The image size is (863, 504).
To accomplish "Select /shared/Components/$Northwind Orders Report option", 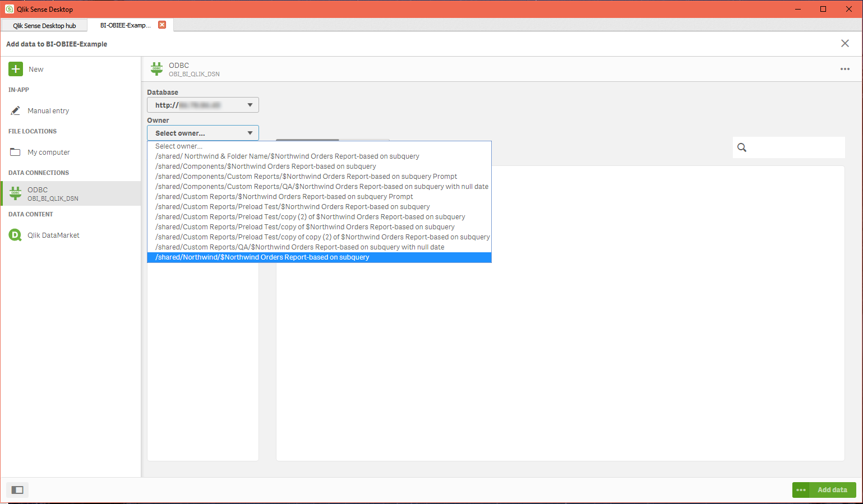I will 319,167.
